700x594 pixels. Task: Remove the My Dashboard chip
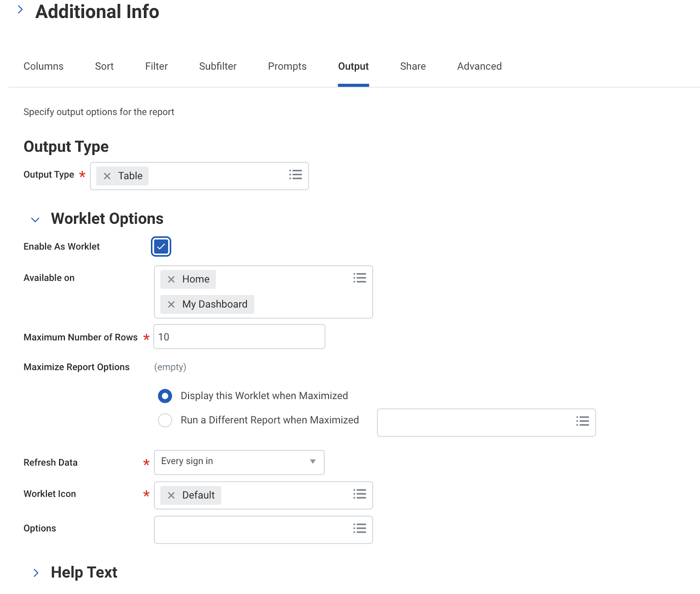(x=171, y=304)
